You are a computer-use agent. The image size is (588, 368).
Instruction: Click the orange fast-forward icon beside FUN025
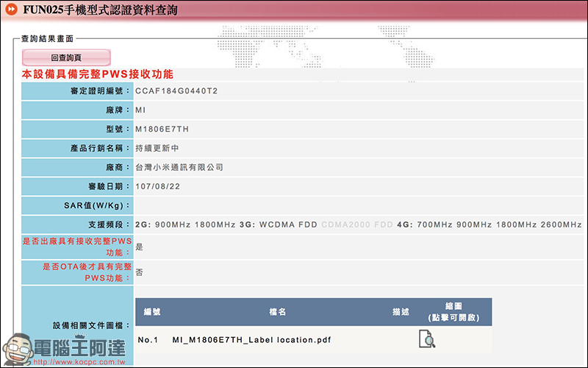(11, 9)
